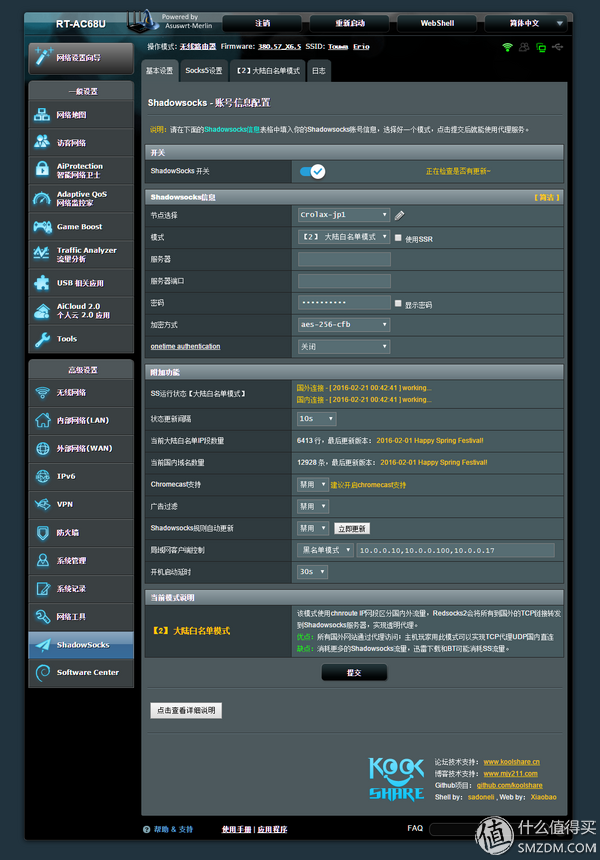Image resolution: width=600 pixels, height=860 pixels.
Task: Open www.koolshare.cn forum link
Action: [x=511, y=762]
